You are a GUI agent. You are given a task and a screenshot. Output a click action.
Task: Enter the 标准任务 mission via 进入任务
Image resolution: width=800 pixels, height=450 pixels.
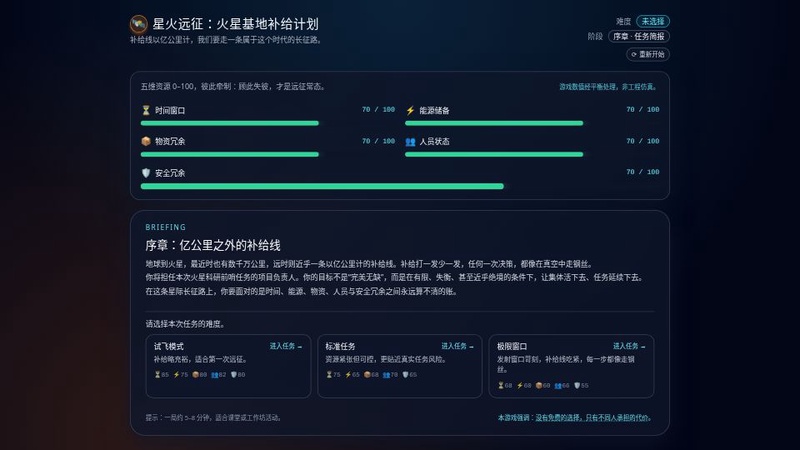[457, 346]
